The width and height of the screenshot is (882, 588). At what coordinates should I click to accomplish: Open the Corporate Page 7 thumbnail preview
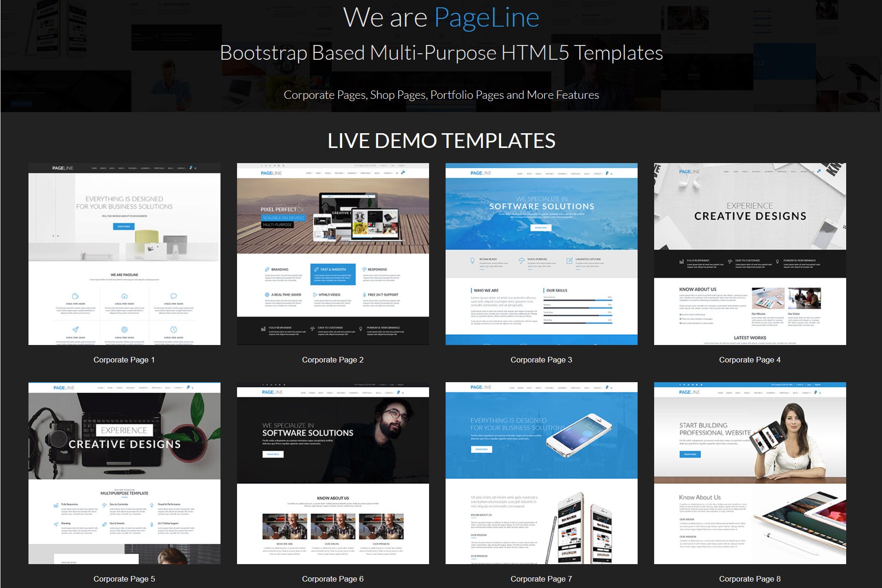[x=541, y=473]
